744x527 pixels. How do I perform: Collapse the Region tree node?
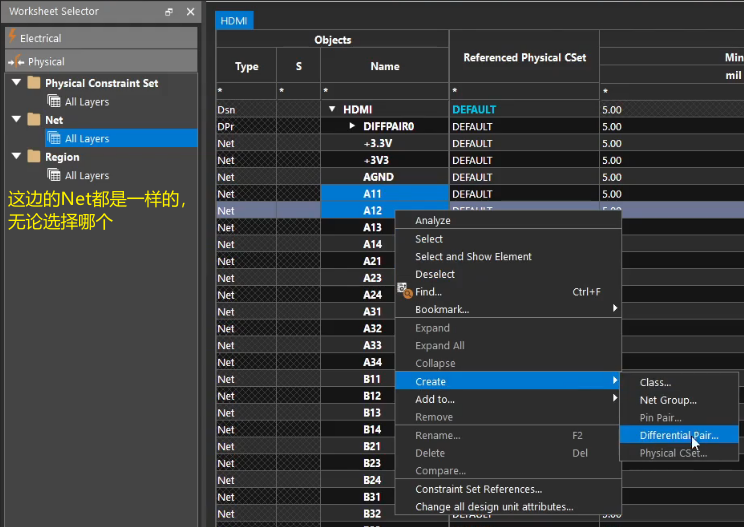click(16, 157)
